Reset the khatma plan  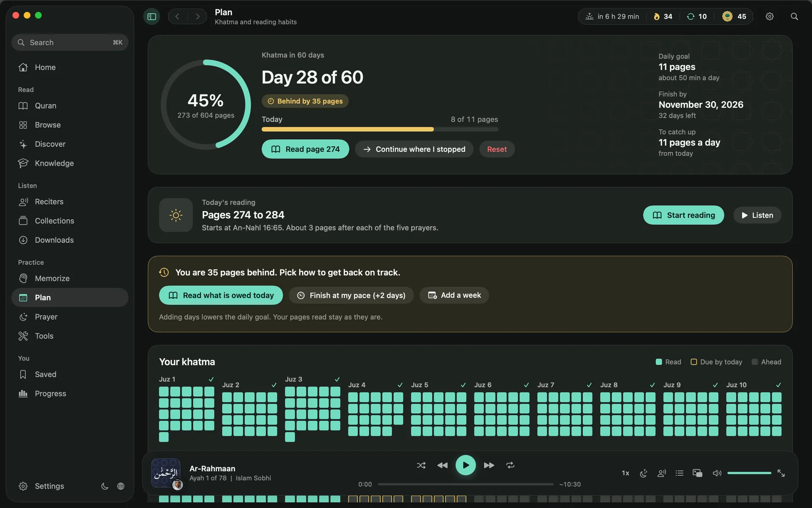tap(497, 149)
